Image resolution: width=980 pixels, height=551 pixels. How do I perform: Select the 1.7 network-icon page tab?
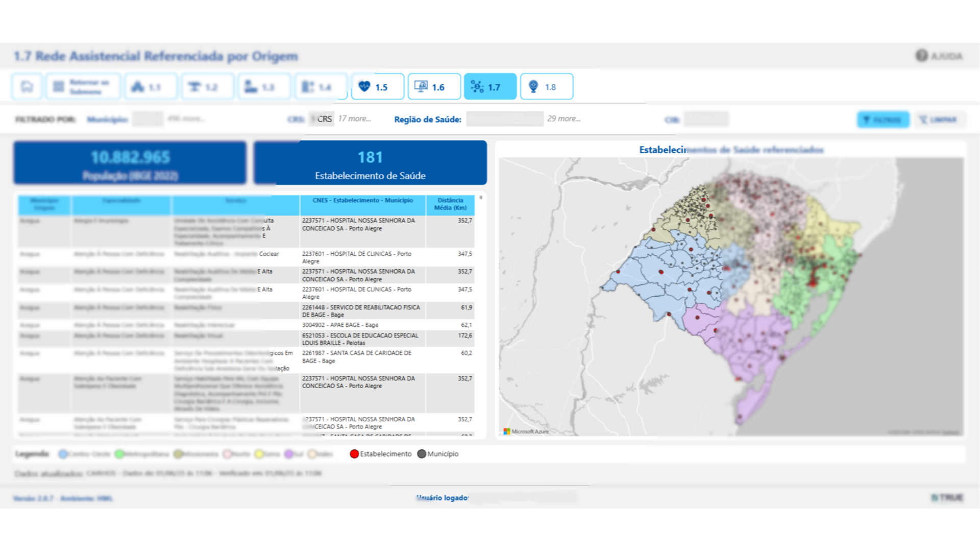point(490,87)
